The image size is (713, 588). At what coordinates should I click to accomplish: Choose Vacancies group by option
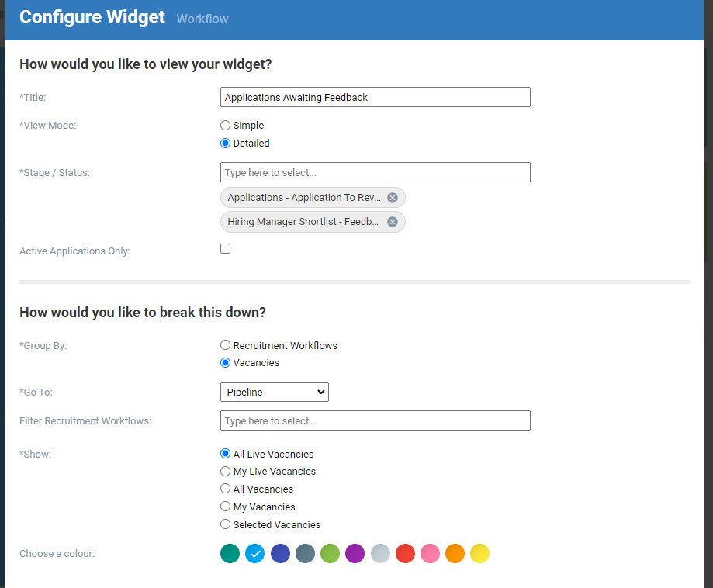[225, 363]
